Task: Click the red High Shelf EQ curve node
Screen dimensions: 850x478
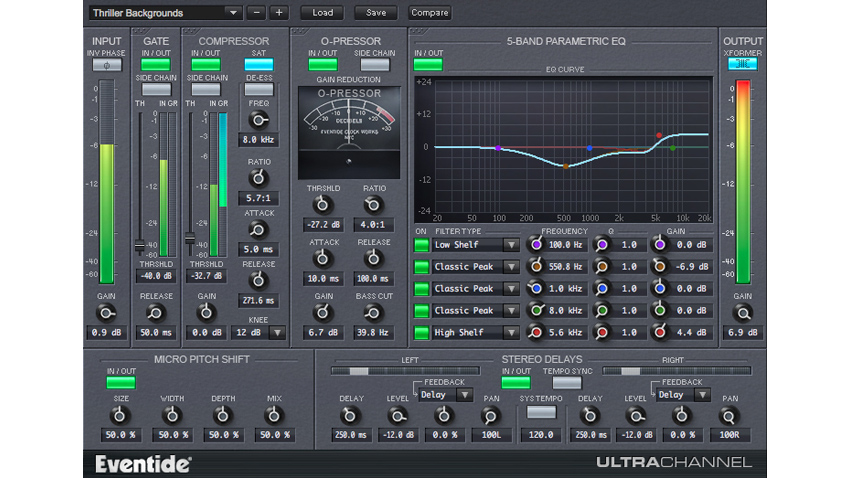Action: [659, 135]
